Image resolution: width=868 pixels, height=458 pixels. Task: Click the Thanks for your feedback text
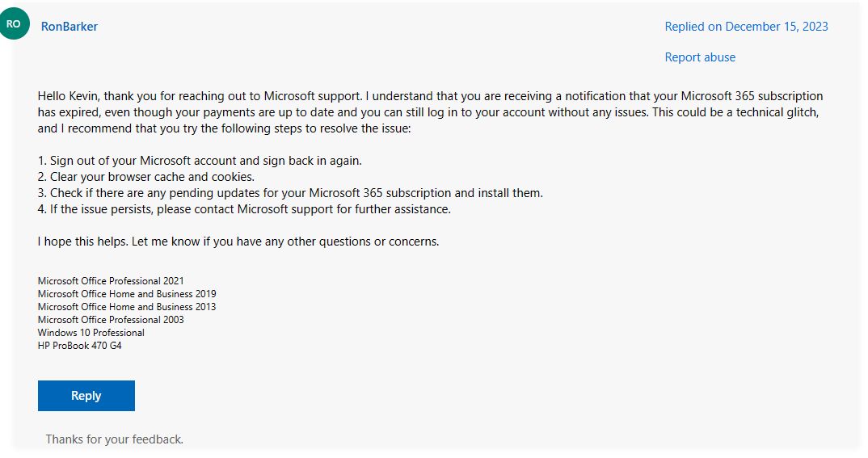pyautogui.click(x=114, y=439)
